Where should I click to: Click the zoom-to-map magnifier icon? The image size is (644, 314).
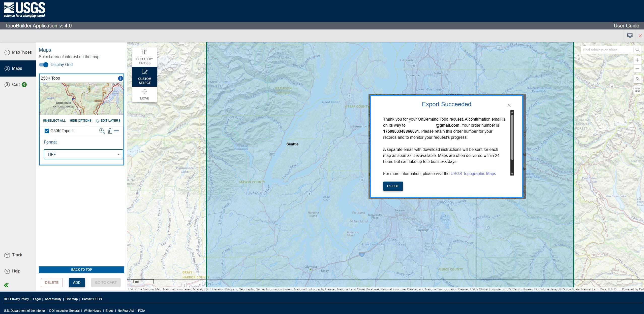point(102,131)
